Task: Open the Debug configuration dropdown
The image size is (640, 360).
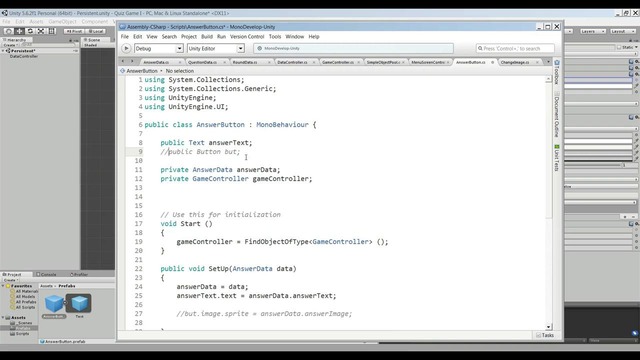Action: click(158, 49)
